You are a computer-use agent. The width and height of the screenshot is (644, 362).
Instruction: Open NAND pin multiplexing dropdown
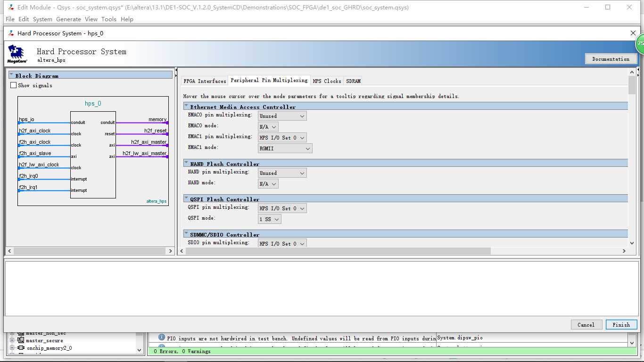[282, 173]
